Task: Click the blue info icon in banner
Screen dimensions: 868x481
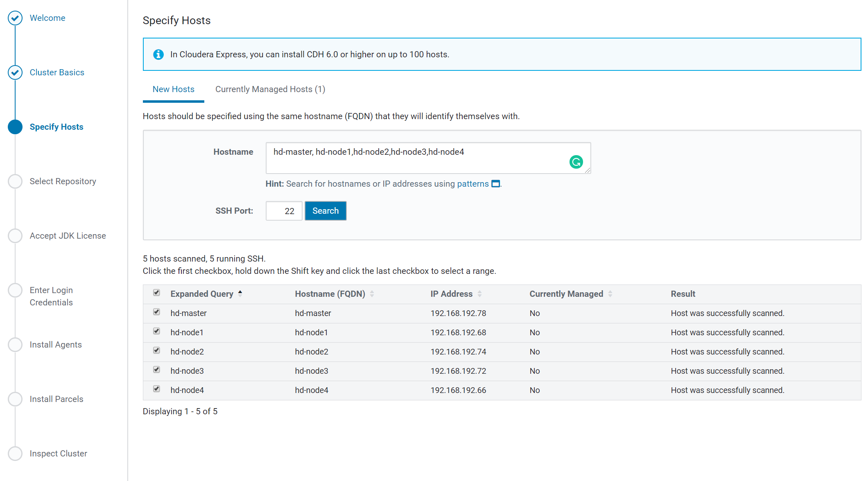Action: (158, 54)
